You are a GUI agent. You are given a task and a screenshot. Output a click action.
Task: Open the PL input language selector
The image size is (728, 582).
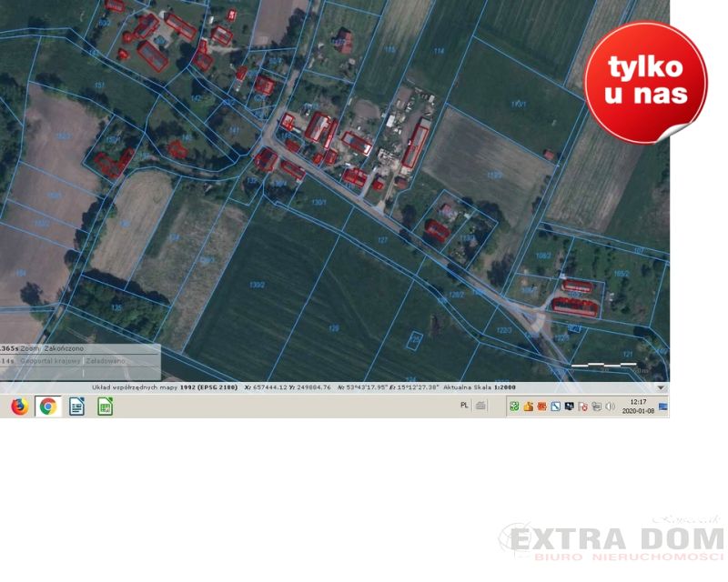point(464,406)
